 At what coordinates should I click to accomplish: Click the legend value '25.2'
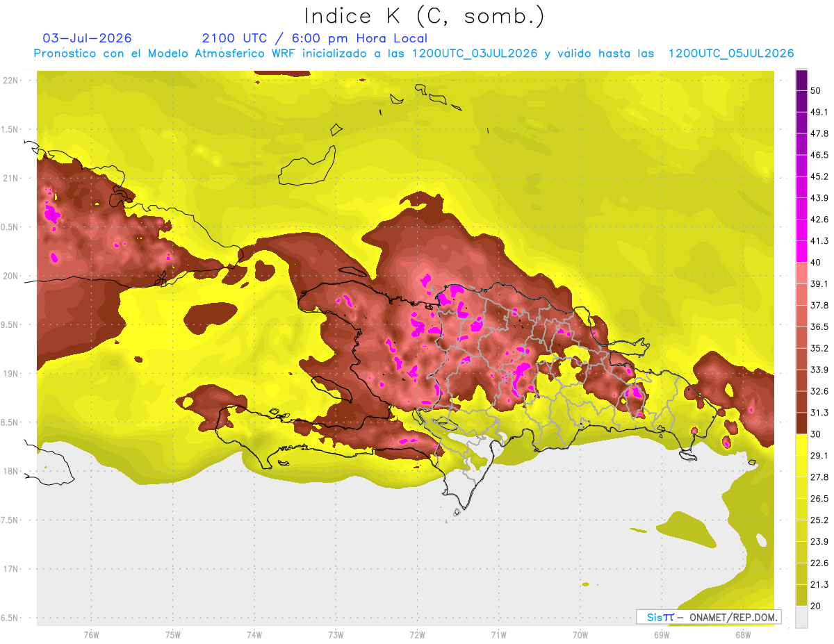click(819, 520)
